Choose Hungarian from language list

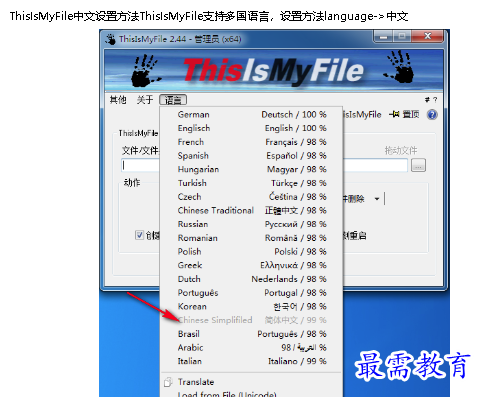252,169
